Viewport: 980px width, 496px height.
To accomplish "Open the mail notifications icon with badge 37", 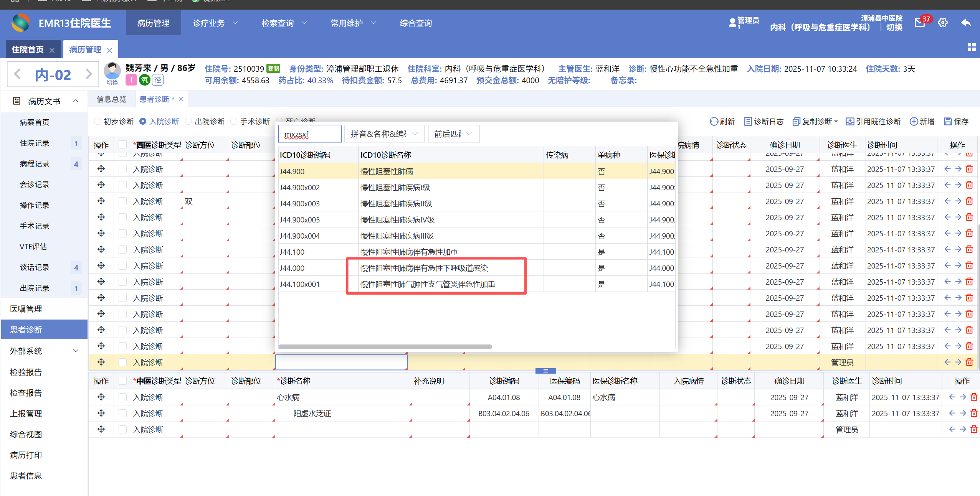I will (x=920, y=23).
